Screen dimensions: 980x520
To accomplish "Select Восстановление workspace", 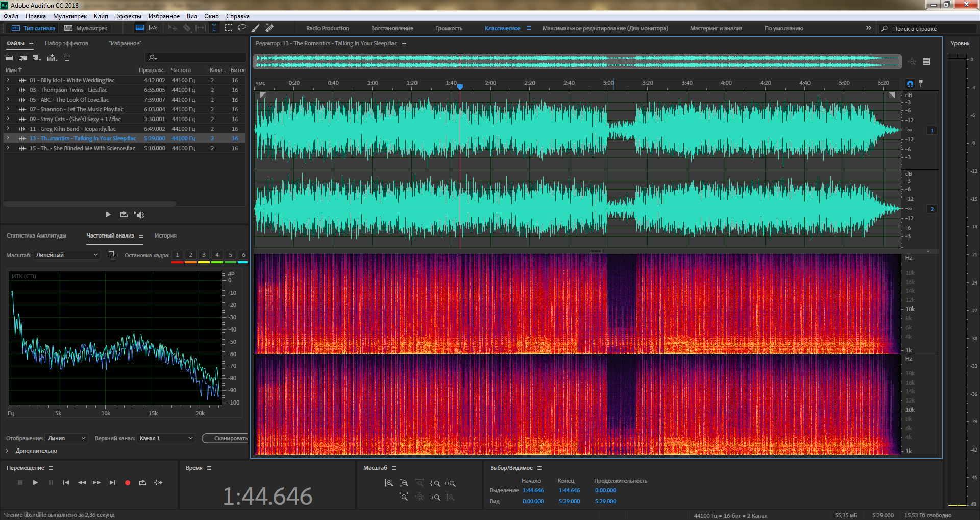I will [x=392, y=28].
